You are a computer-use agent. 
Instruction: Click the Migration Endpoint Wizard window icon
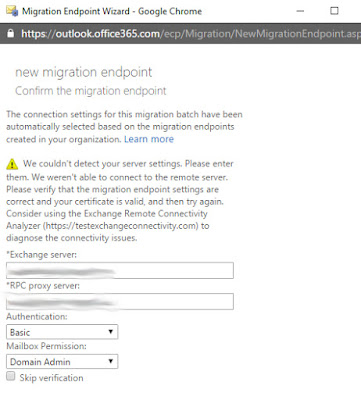[x=12, y=11]
